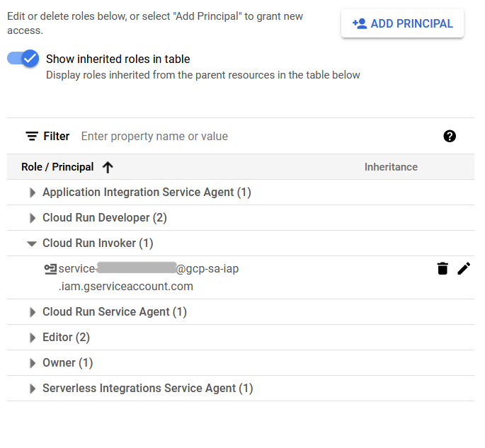Click the filter property name input field

[255, 136]
